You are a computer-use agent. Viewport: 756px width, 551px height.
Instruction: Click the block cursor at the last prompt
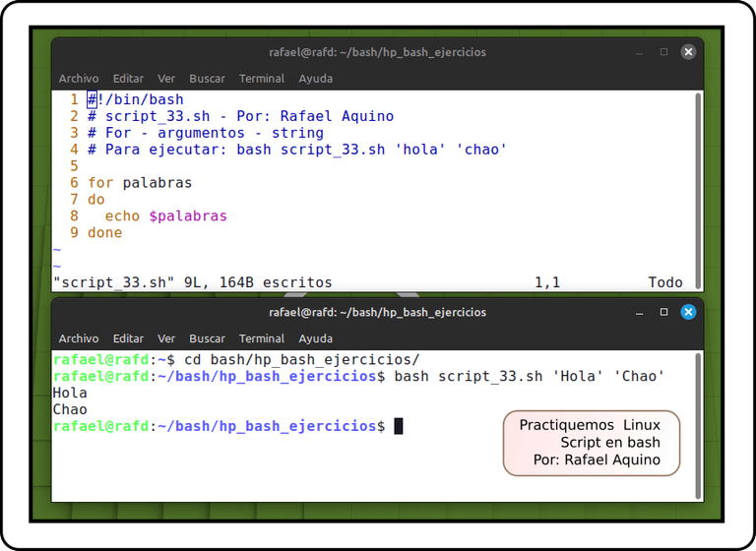(399, 426)
